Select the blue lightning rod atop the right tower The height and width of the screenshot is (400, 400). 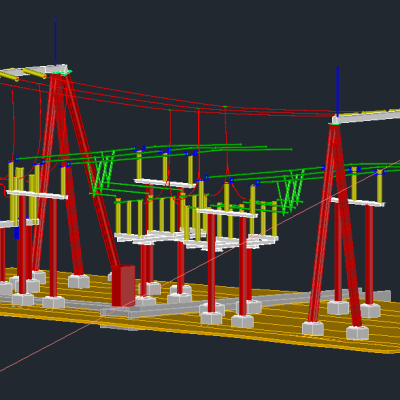click(337, 91)
